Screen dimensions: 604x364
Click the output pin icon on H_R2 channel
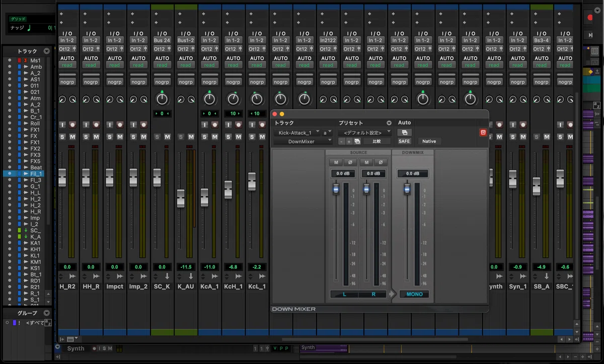[74, 49]
